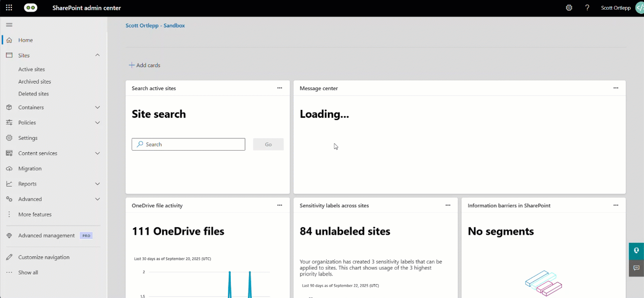Viewport: 644px width, 298px height.
Task: Open OneDrive file activity card options
Action: [280, 205]
